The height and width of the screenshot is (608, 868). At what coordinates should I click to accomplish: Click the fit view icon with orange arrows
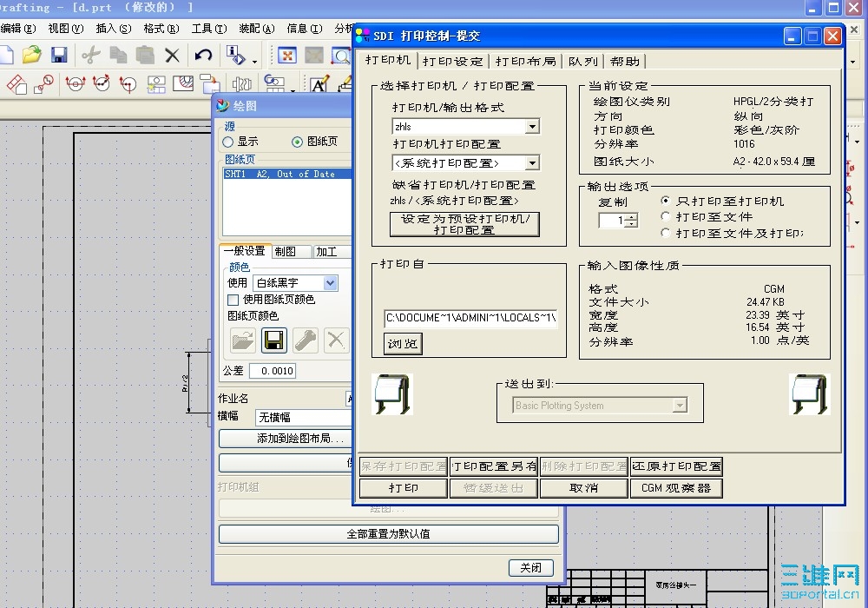tap(287, 55)
